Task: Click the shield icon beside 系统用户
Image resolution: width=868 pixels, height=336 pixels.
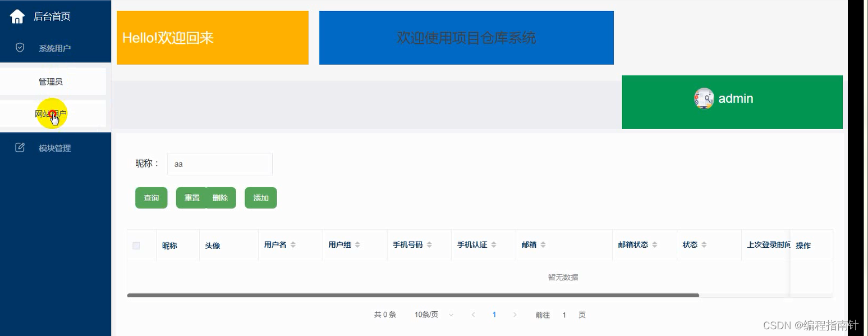Action: tap(20, 48)
